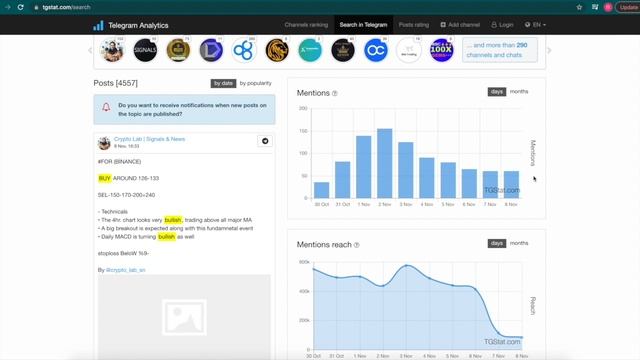Sort posts by popularity
The image size is (640, 360).
(256, 83)
